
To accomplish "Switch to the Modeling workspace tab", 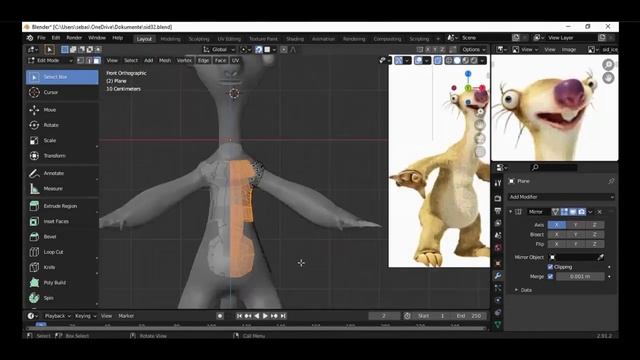I will point(171,39).
